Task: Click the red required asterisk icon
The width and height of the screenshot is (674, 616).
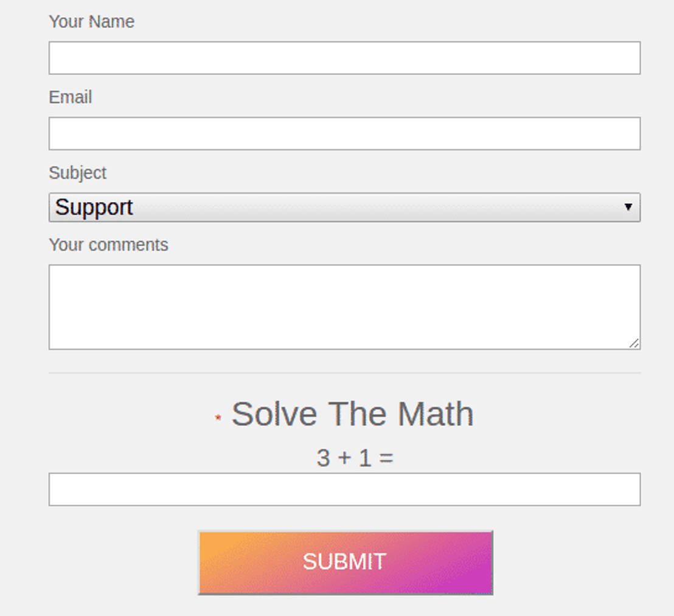Action: pos(218,418)
